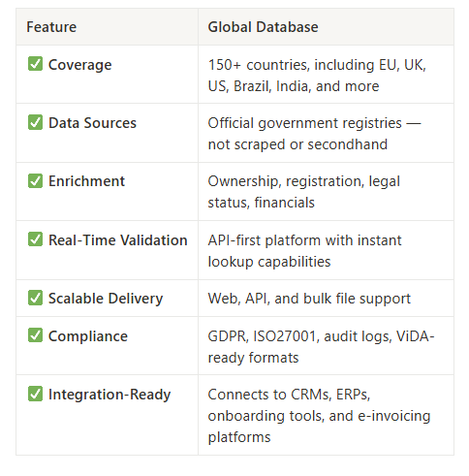
Task: Click the green checkmark beside Enrichment
Action: pos(35,180)
